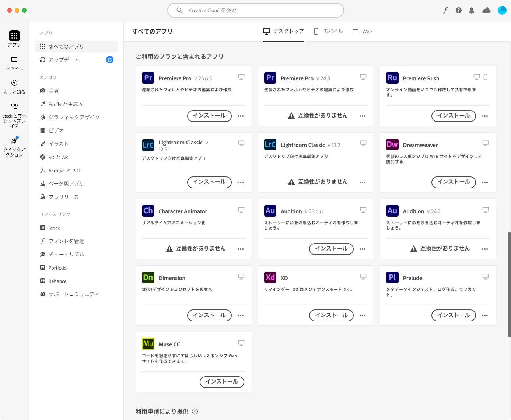511x420 pixels.
Task: Open more options for Premiere Rush
Action: 485,116
